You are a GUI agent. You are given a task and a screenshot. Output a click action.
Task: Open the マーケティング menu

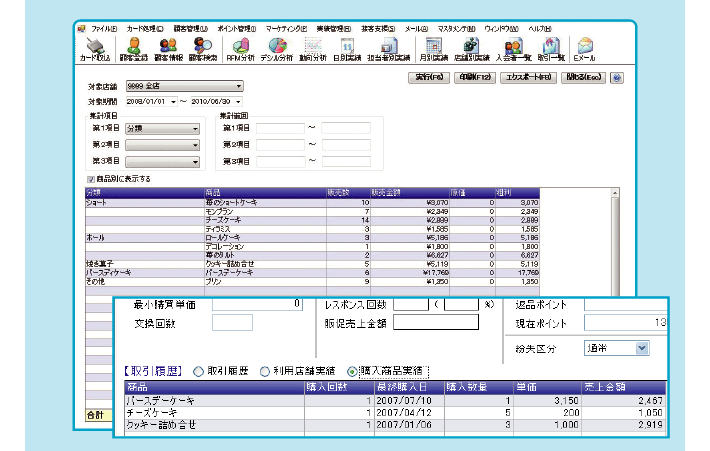286,29
